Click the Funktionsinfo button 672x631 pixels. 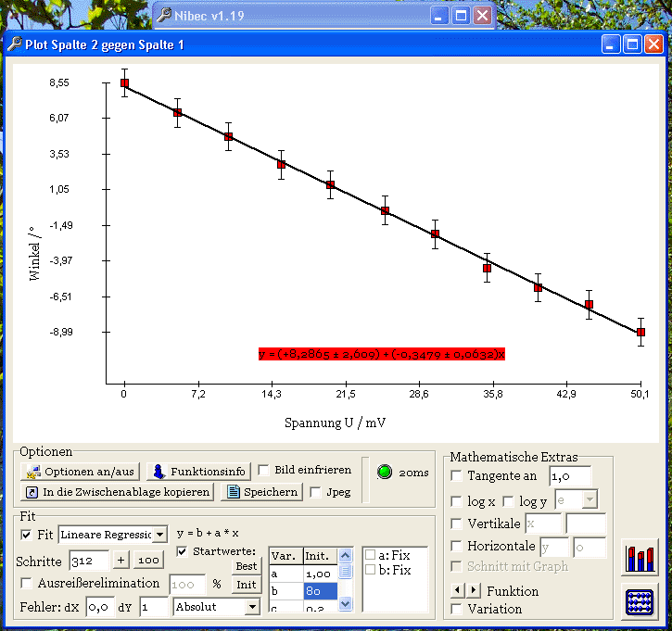(198, 472)
